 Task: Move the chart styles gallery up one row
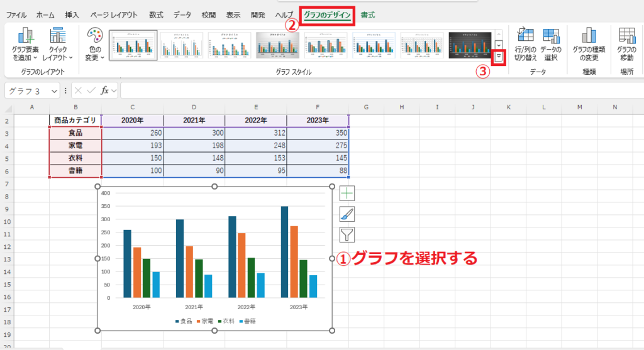499,35
